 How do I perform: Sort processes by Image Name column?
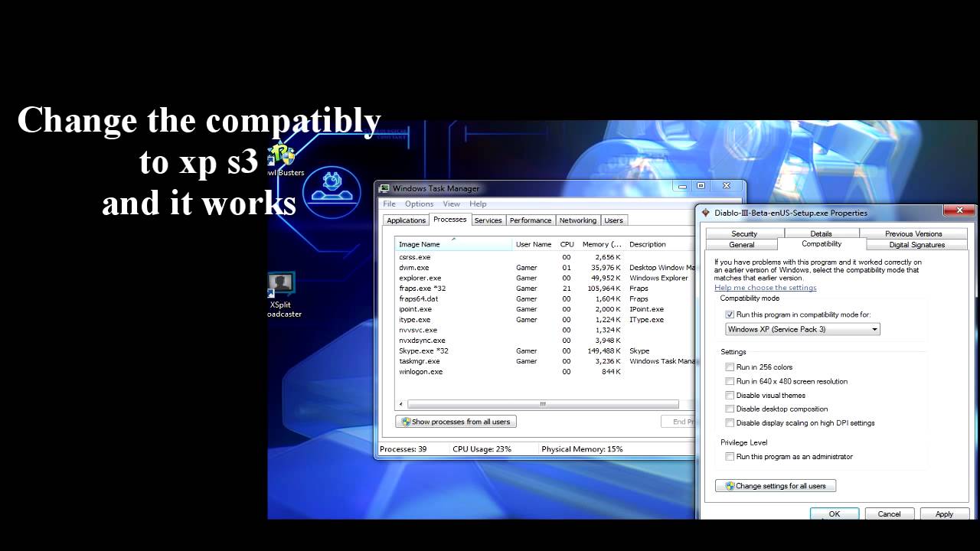tap(453, 244)
